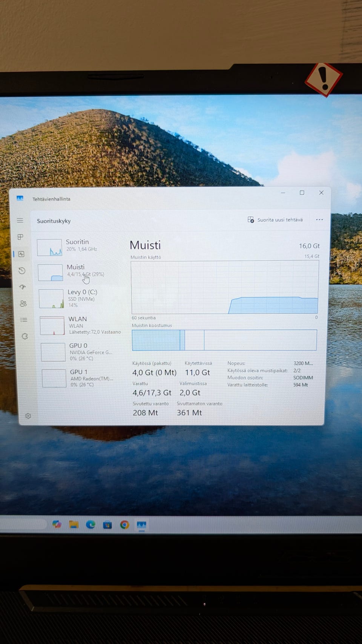Open the Users page icon in sidebar
362x644 pixels.
tap(23, 303)
